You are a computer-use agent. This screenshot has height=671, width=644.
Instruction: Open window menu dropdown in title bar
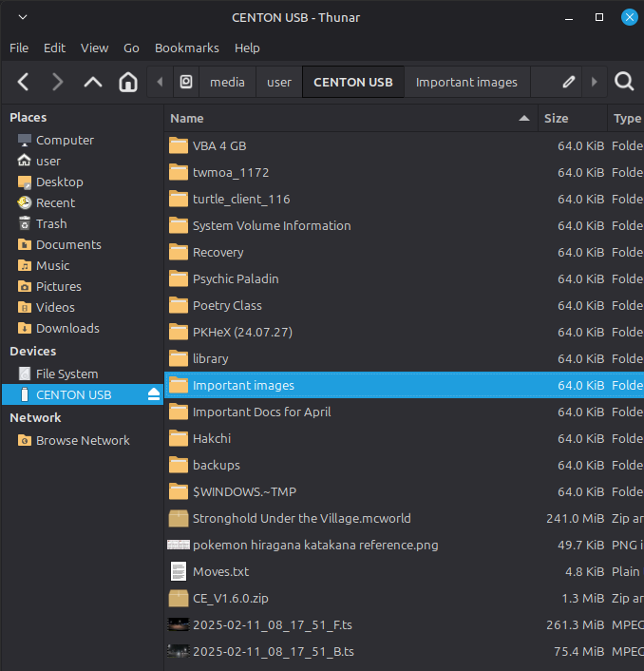23,17
